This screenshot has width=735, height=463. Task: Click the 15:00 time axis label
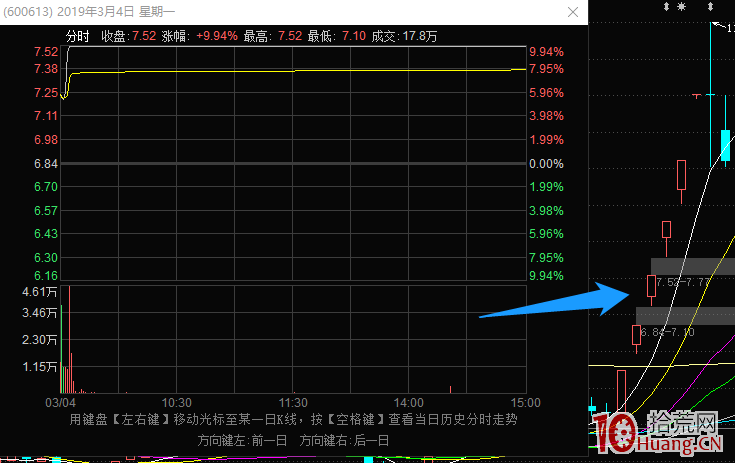point(525,403)
